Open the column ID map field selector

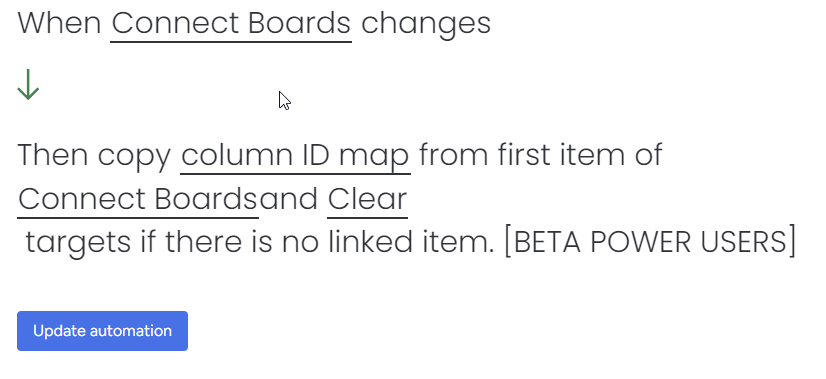(296, 155)
